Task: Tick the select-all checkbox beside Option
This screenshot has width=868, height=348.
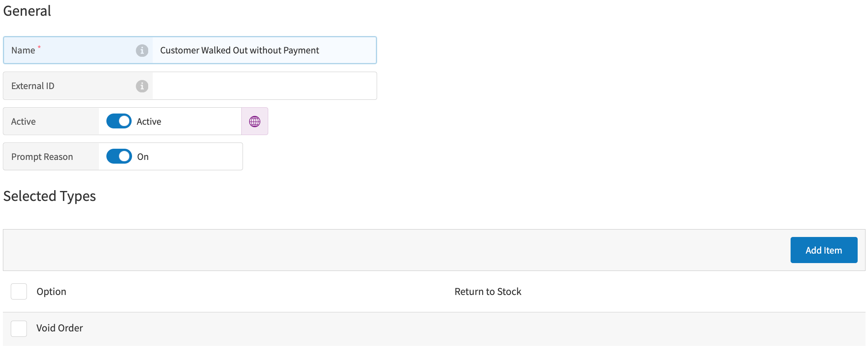Action: (x=19, y=292)
